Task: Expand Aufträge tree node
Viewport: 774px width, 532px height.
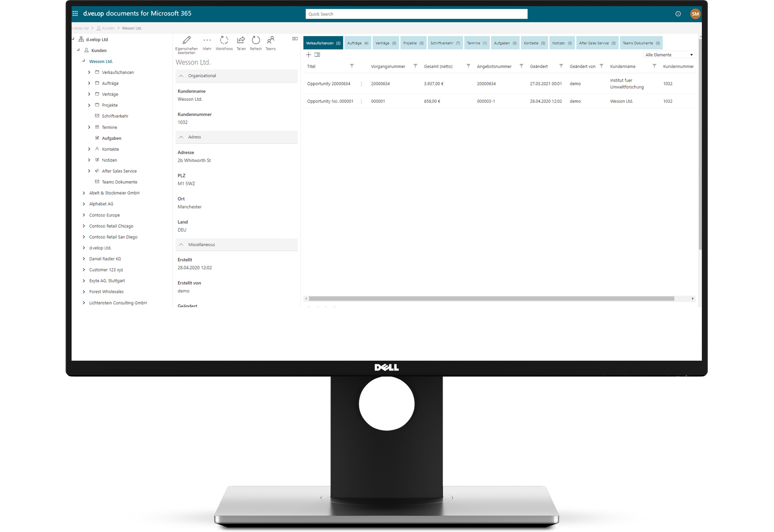Action: [89, 83]
